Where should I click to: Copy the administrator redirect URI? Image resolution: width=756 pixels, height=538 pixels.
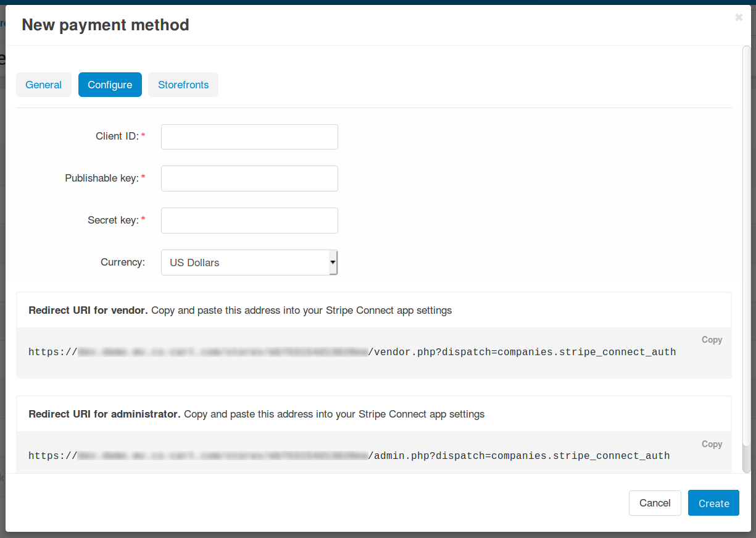click(712, 444)
